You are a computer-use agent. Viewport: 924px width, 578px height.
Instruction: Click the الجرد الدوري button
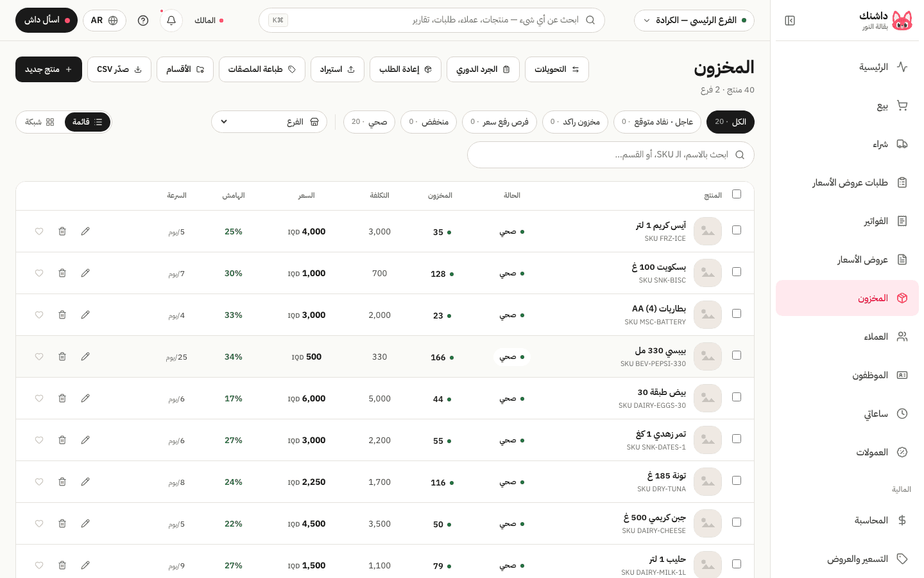pos(483,69)
